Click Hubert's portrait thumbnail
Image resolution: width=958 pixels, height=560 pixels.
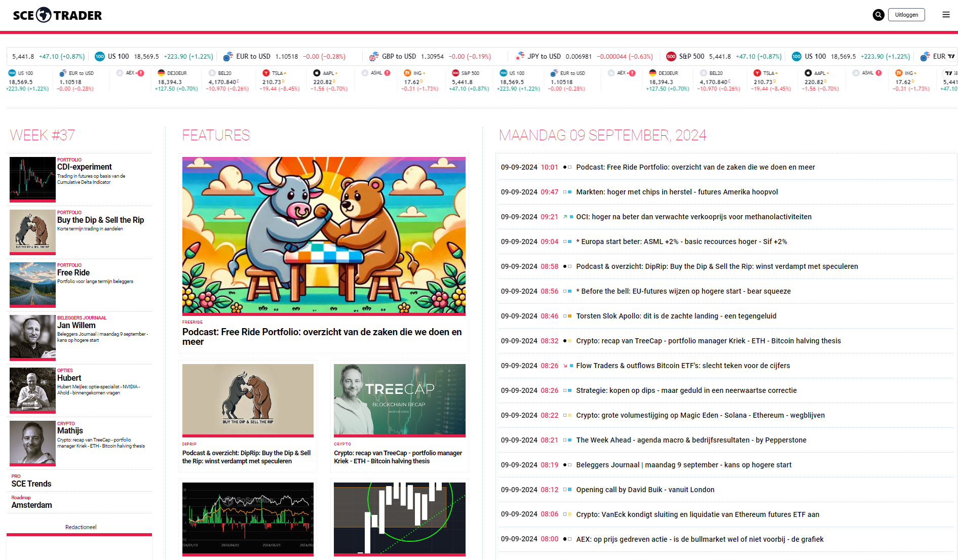[x=32, y=390]
